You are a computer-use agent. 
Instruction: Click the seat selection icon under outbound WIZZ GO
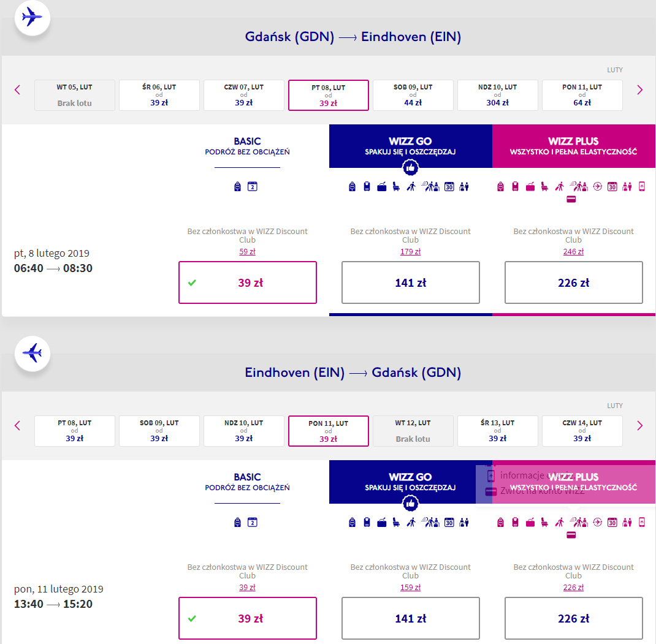click(396, 186)
